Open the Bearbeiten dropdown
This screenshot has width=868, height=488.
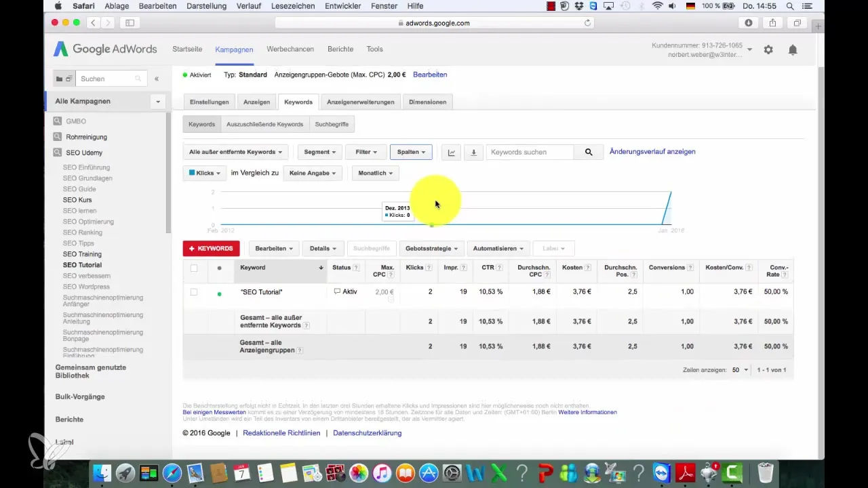pyautogui.click(x=274, y=249)
